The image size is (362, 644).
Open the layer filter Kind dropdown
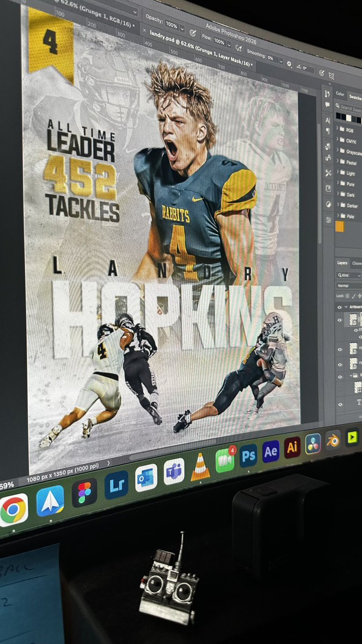click(349, 275)
